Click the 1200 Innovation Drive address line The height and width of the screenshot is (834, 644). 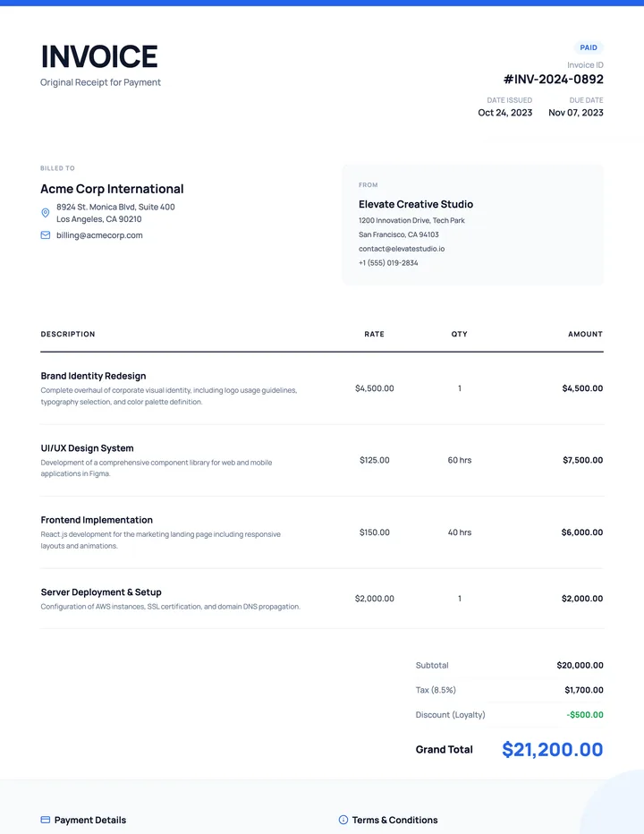pos(411,220)
